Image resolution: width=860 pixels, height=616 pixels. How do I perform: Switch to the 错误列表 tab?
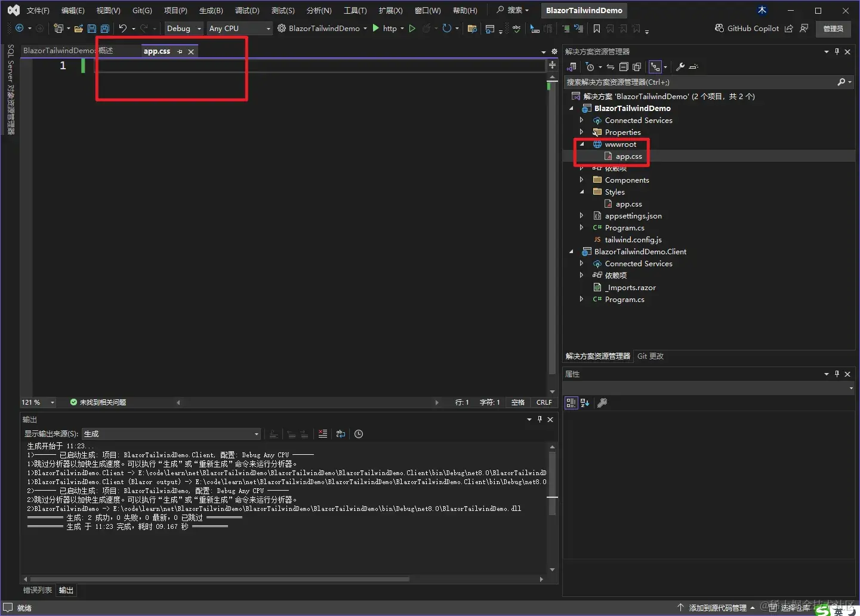click(x=38, y=590)
